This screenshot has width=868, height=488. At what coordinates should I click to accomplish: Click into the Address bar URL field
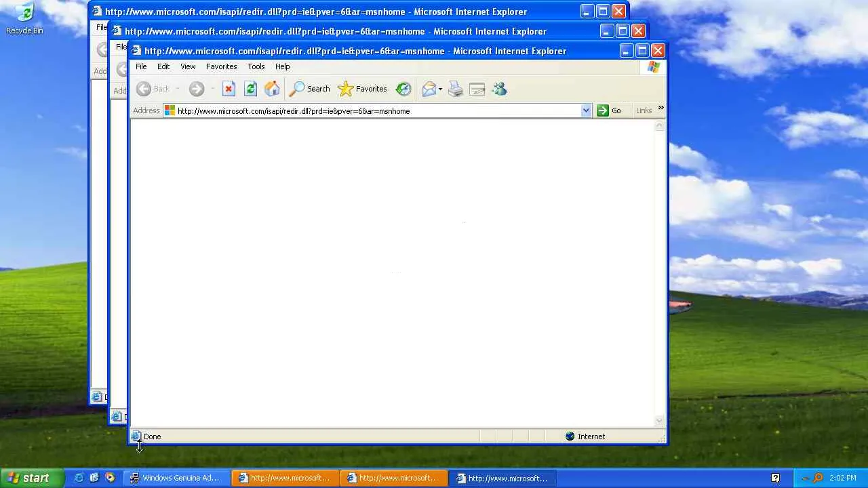pos(377,110)
